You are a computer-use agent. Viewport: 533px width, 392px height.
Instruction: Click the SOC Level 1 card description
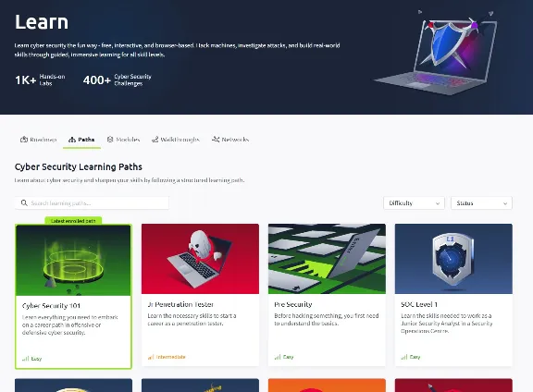click(x=447, y=323)
